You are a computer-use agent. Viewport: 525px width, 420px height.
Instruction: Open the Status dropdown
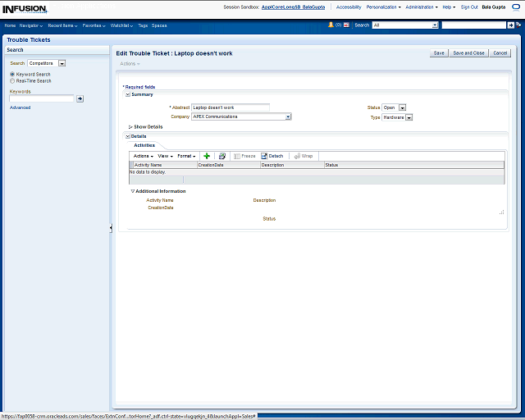[403, 107]
